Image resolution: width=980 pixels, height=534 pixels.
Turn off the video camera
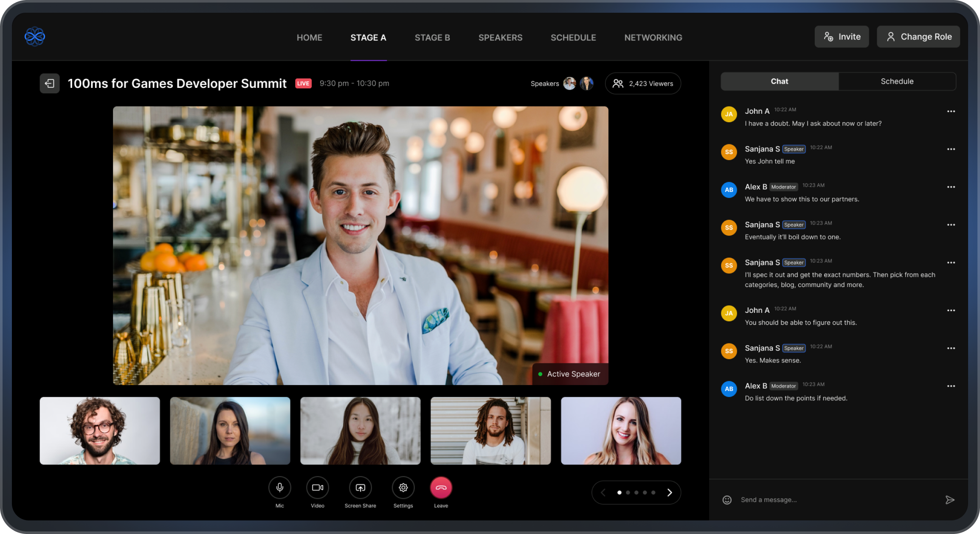tap(318, 487)
